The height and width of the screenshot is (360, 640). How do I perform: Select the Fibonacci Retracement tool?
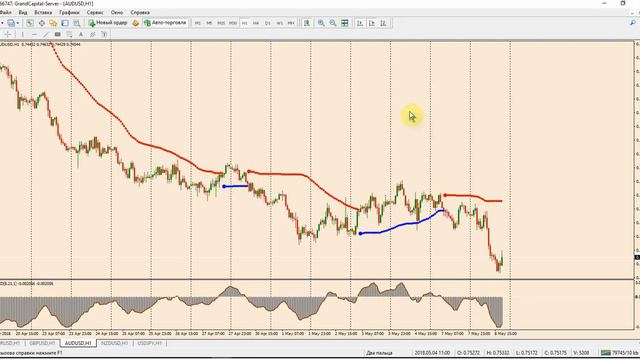point(69,35)
